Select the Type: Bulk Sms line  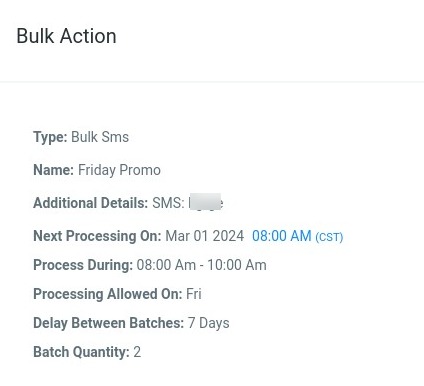[x=81, y=137]
